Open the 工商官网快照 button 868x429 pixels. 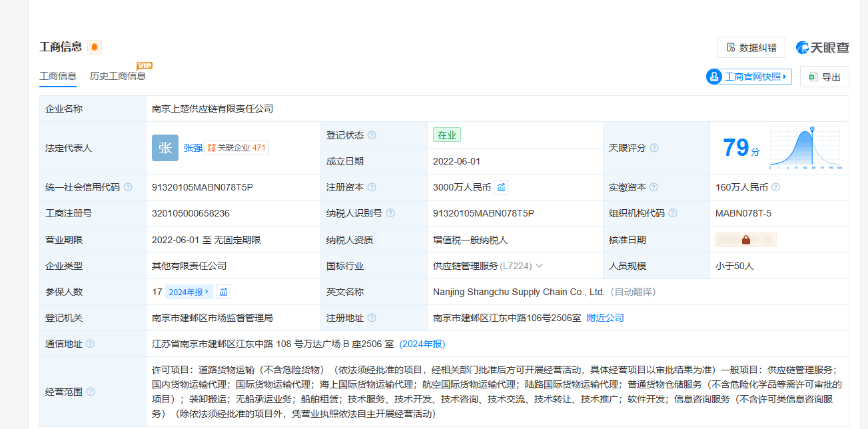[749, 77]
